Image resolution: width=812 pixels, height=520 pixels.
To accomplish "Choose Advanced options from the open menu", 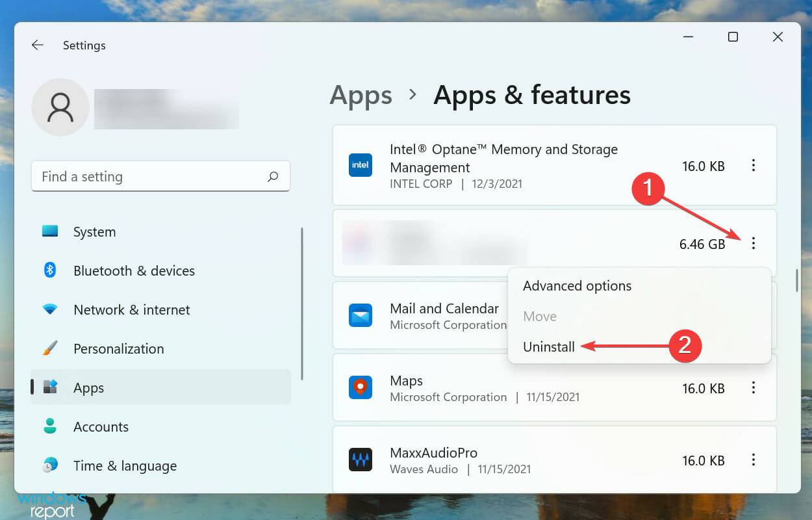I will click(577, 286).
